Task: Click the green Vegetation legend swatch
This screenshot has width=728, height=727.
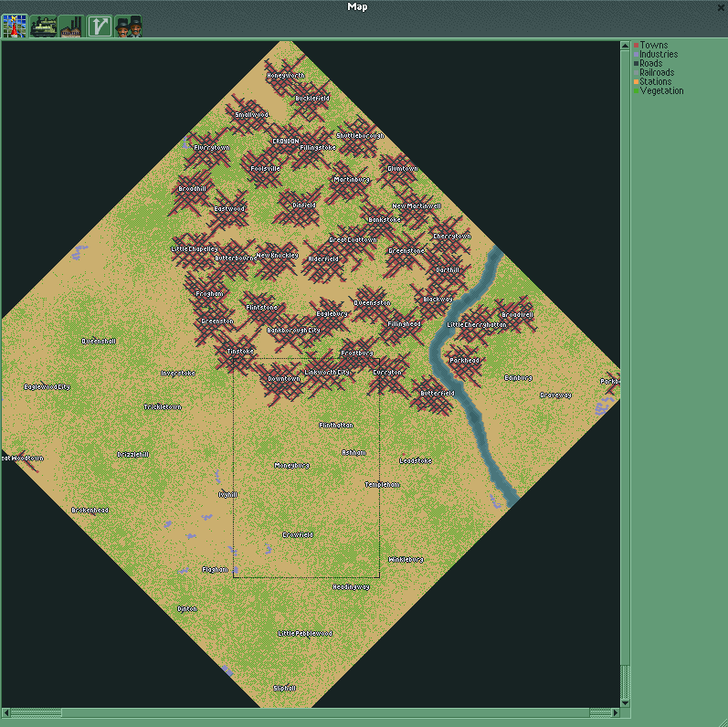Action: 636,91
